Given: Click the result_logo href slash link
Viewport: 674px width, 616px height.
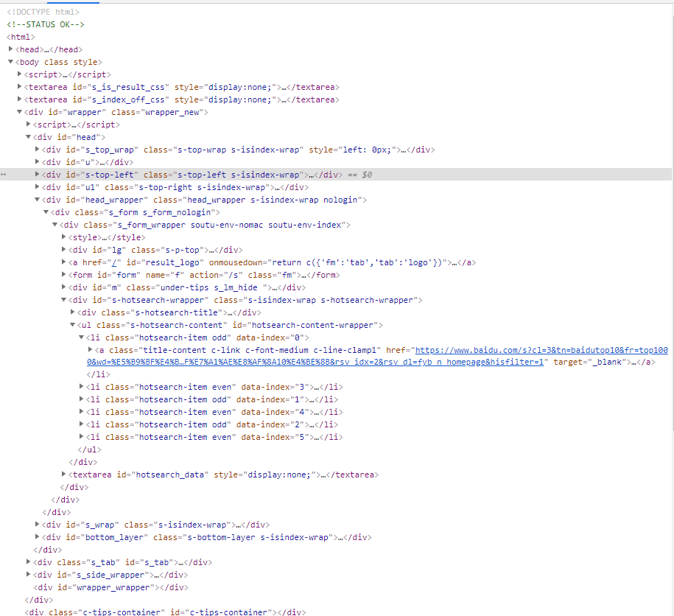Looking at the screenshot, I should tap(114, 262).
